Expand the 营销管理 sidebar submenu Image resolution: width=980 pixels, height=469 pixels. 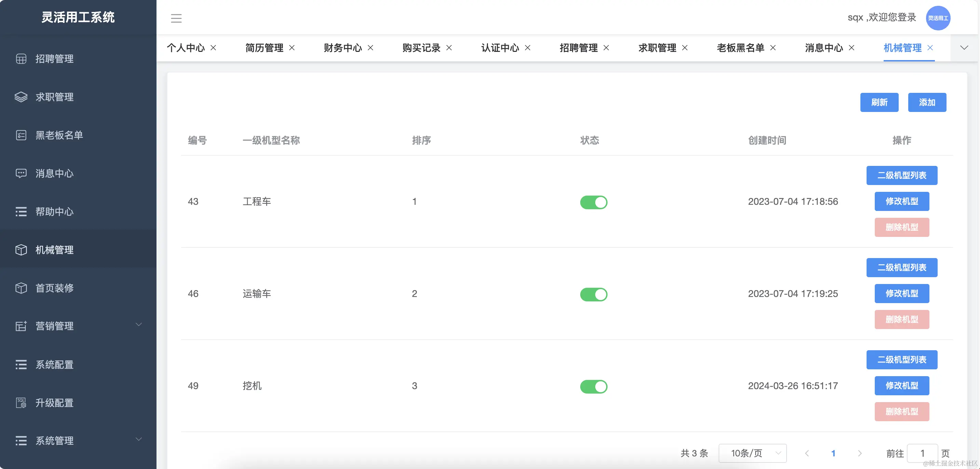pyautogui.click(x=139, y=325)
